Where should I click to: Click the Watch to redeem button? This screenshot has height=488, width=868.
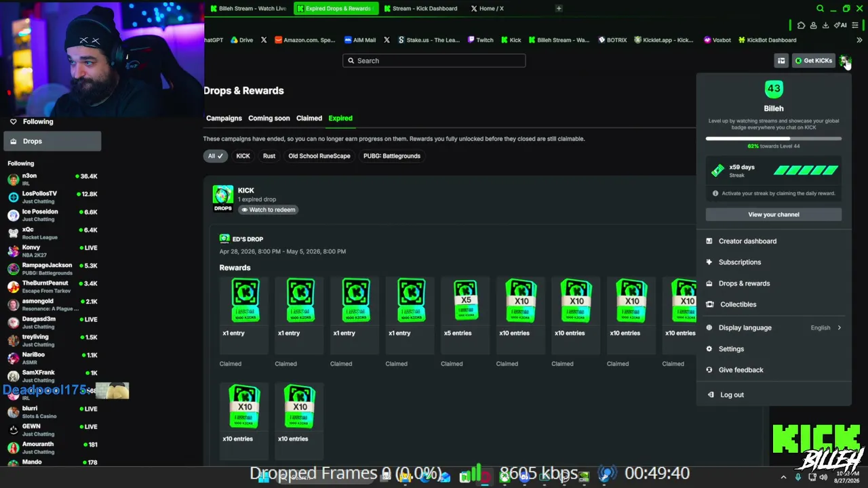point(269,210)
